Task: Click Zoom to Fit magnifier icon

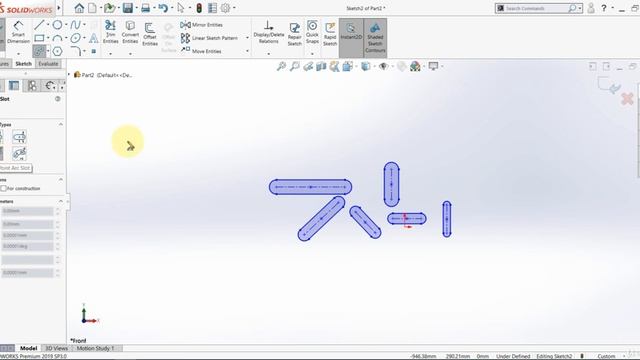Action: click(x=281, y=66)
